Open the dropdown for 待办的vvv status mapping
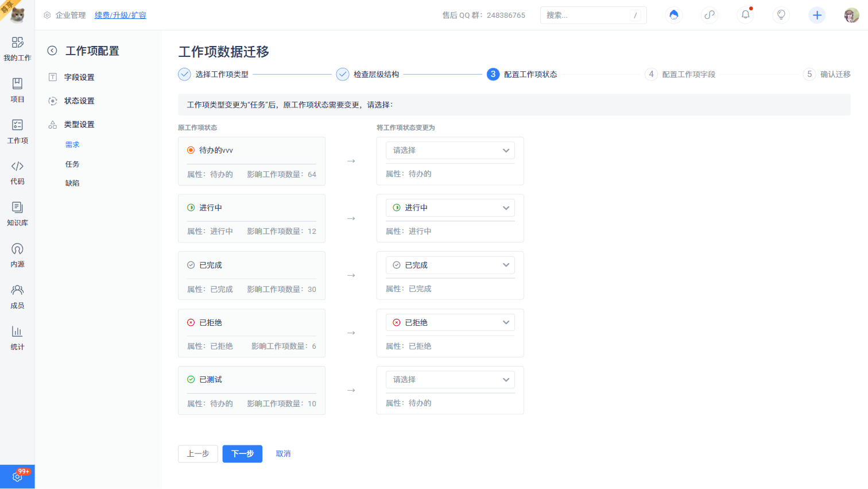This screenshot has height=489, width=868. pos(450,151)
